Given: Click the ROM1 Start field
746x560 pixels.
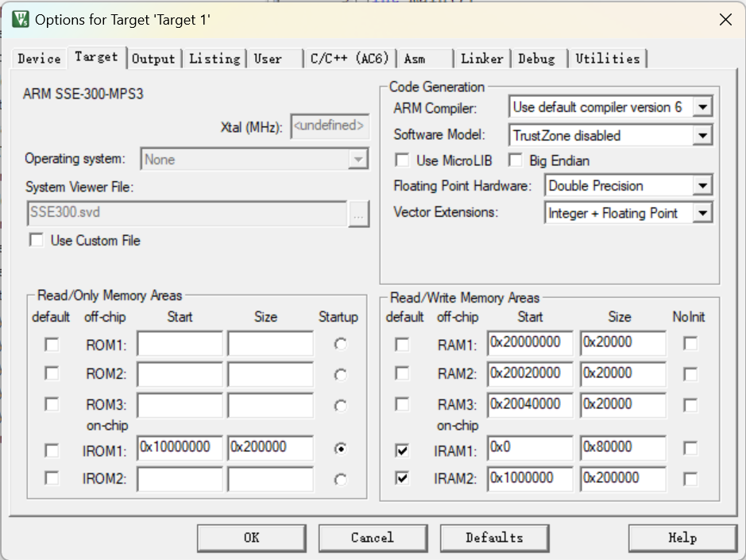Looking at the screenshot, I should 180,343.
